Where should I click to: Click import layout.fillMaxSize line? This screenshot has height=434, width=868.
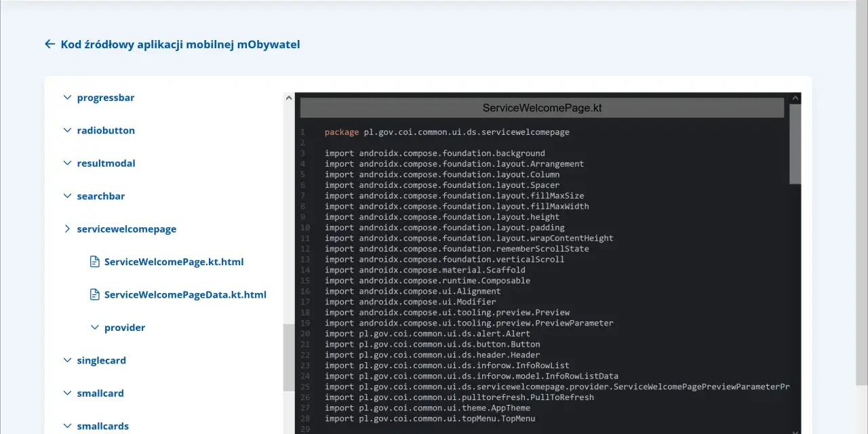point(454,196)
